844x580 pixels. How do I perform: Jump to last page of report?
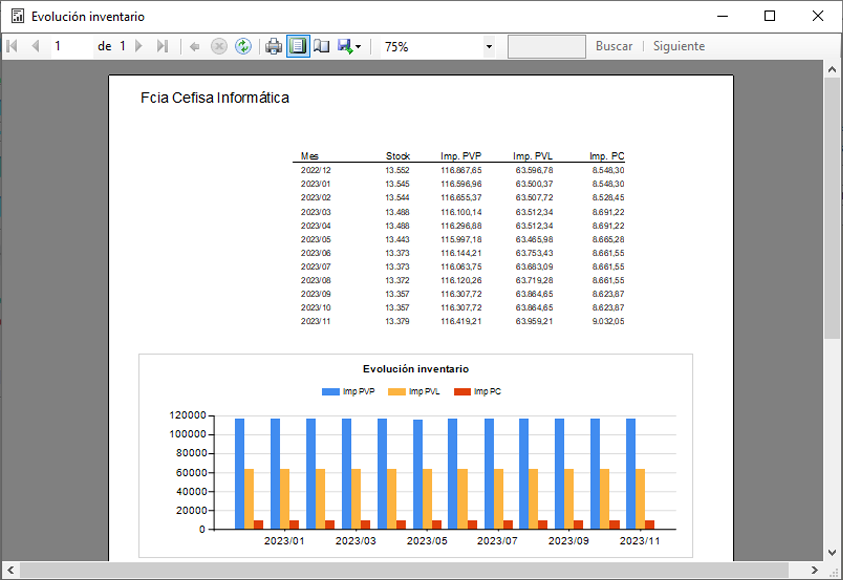pyautogui.click(x=162, y=46)
